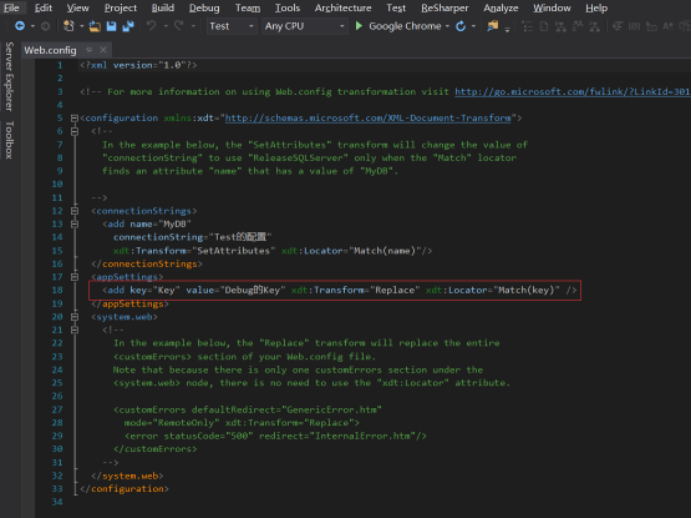The width and height of the screenshot is (692, 518).
Task: Open the Test solution configuration dropdown
Action: pos(231,26)
